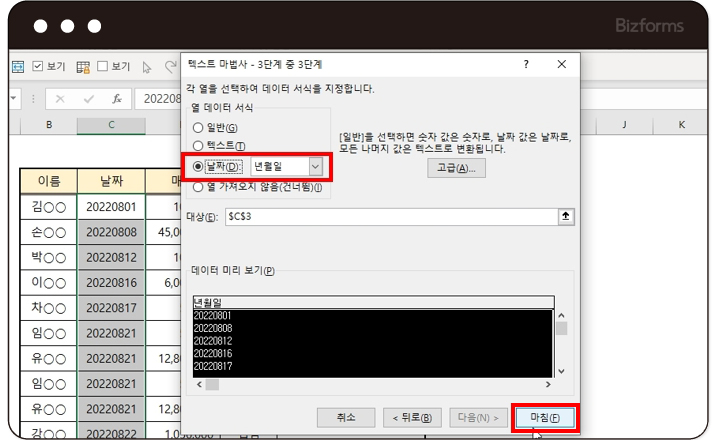Click the table icon beside unchecked 보기
The image size is (715, 440).
click(x=83, y=67)
